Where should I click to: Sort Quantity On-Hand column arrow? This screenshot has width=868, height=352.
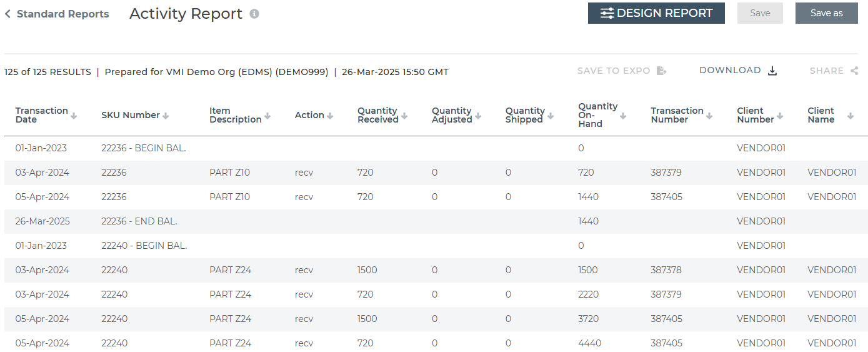(x=623, y=116)
